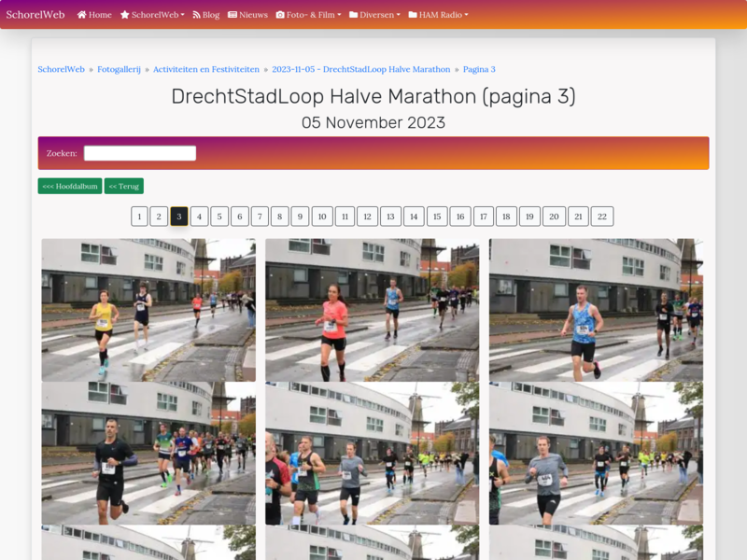Expand the SchorelWeb dropdown menu
The width and height of the screenshot is (747, 560).
tap(152, 15)
